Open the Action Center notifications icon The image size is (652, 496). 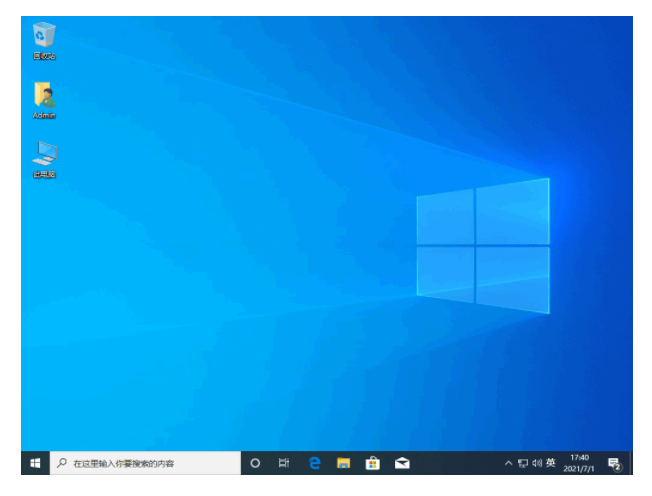coord(614,463)
